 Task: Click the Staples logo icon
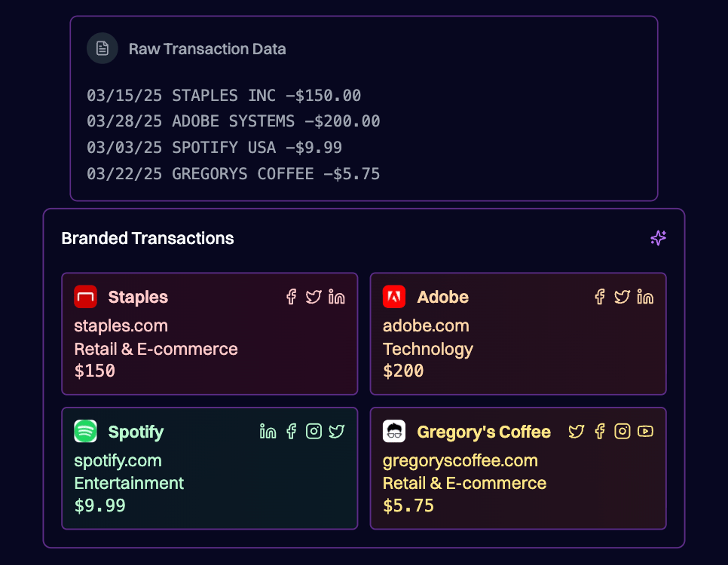(x=85, y=297)
